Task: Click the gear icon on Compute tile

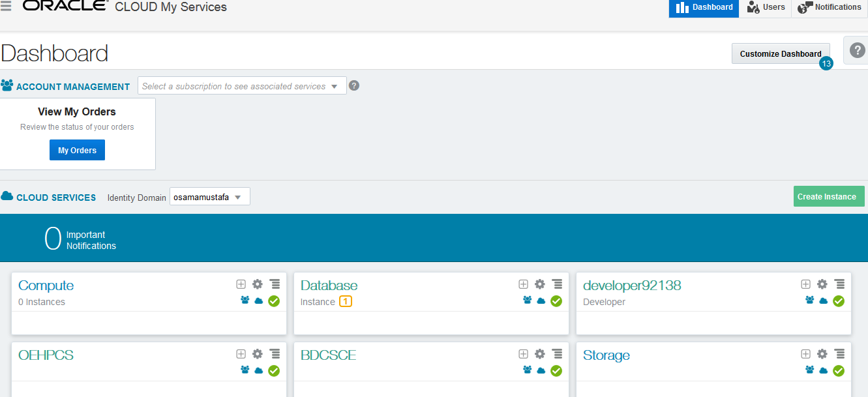Action: 258,284
